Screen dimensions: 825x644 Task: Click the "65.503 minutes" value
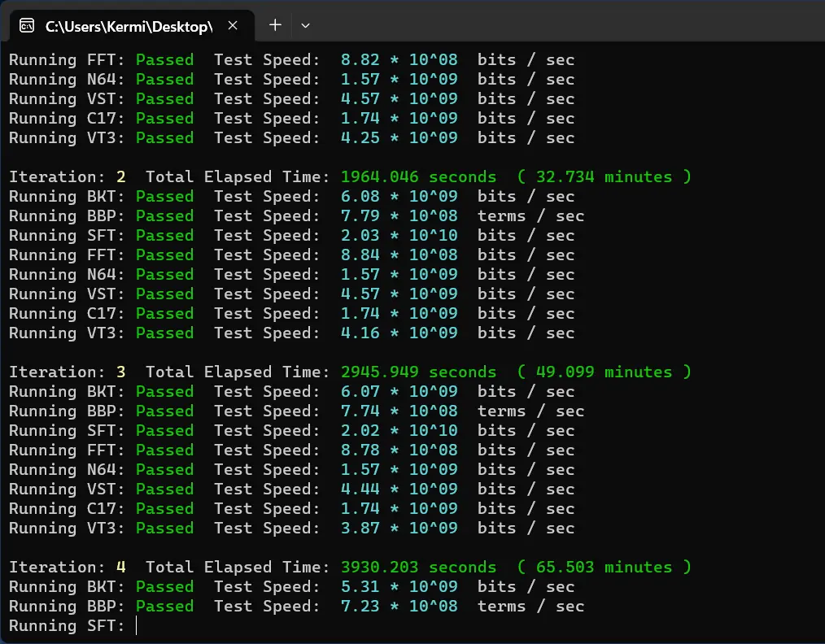(x=604, y=567)
